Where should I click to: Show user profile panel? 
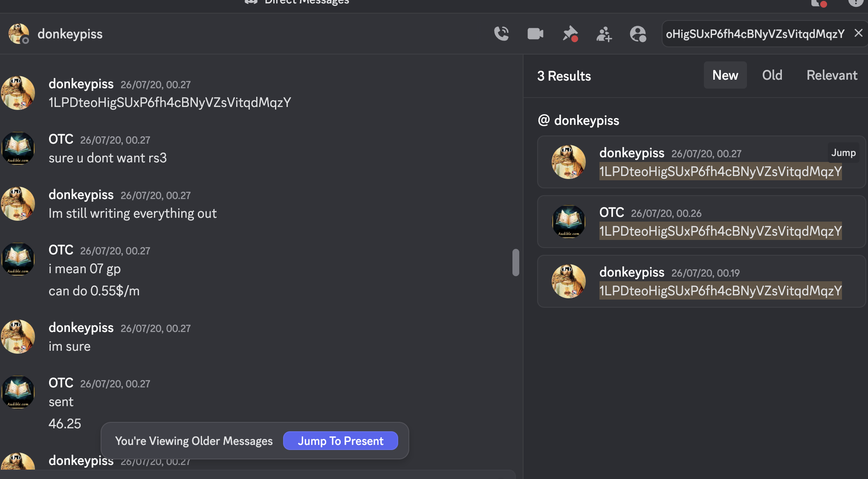[638, 34]
